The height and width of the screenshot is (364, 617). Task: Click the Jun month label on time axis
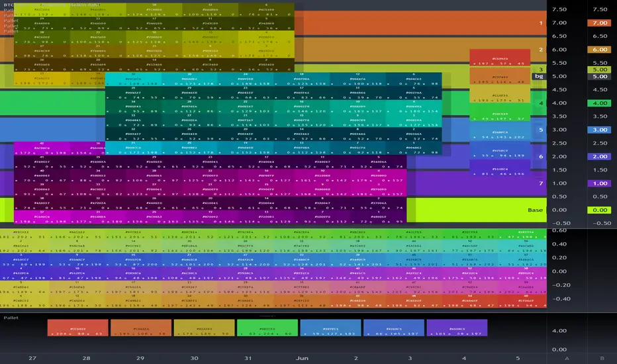[x=302, y=358]
